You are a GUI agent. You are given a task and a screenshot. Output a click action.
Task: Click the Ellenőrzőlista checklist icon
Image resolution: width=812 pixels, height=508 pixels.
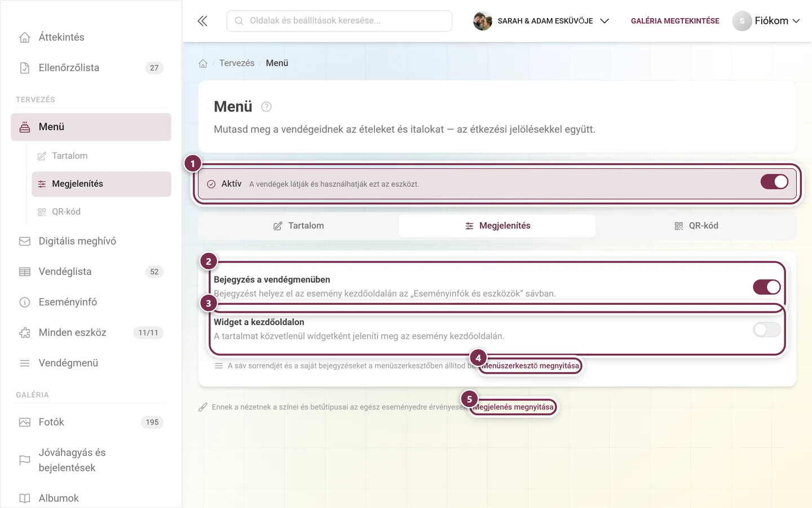25,68
